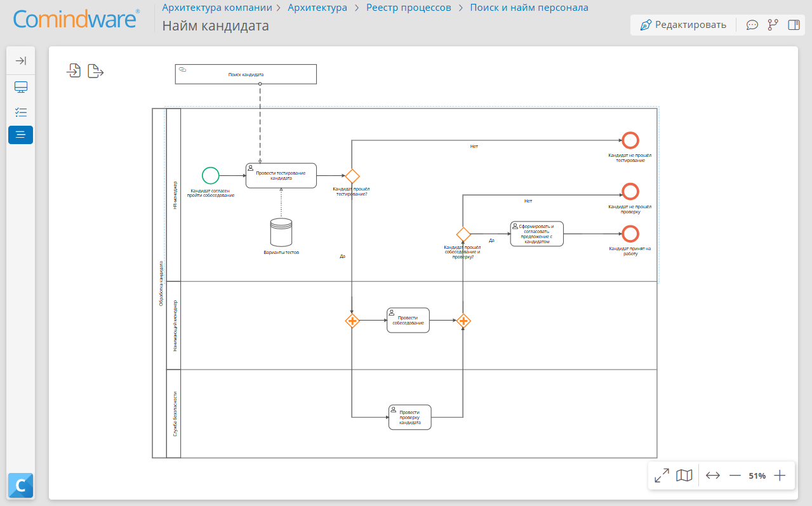Fit diagram to width
Viewport: 812px width, 506px height.
[x=713, y=476]
